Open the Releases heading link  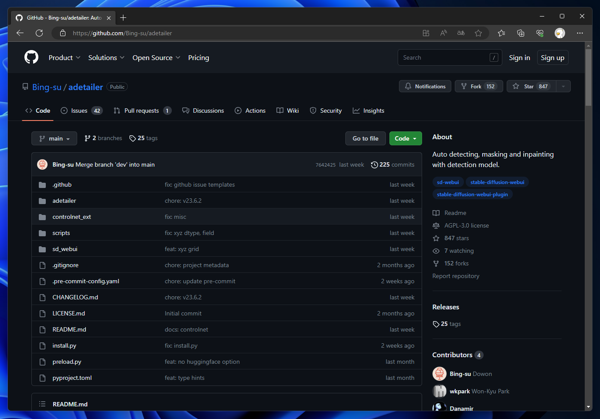[x=445, y=307]
